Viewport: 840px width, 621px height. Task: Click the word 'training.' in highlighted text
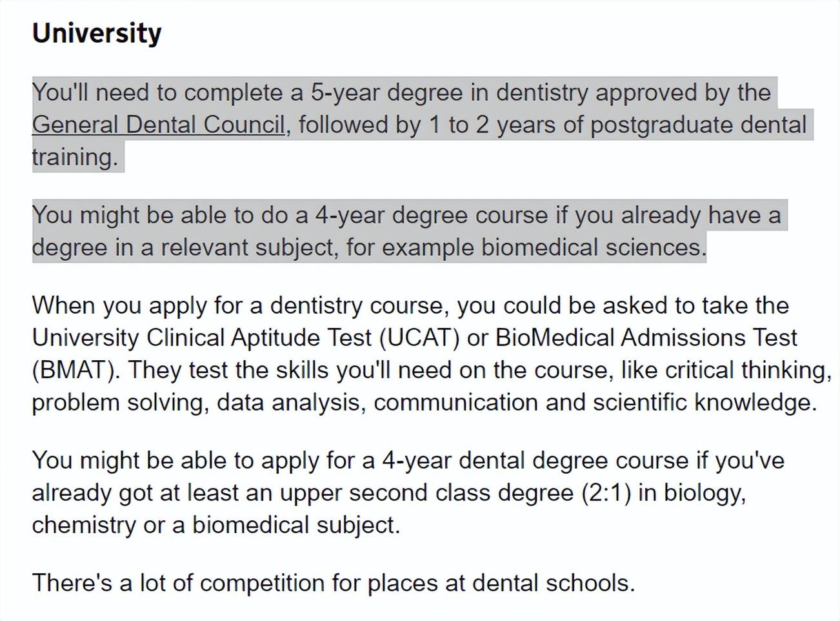(x=75, y=157)
